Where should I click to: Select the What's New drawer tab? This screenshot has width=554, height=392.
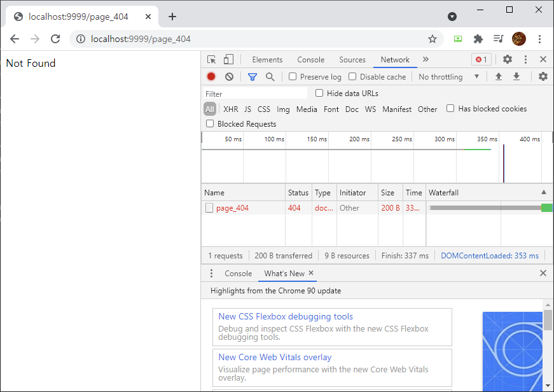[284, 274]
